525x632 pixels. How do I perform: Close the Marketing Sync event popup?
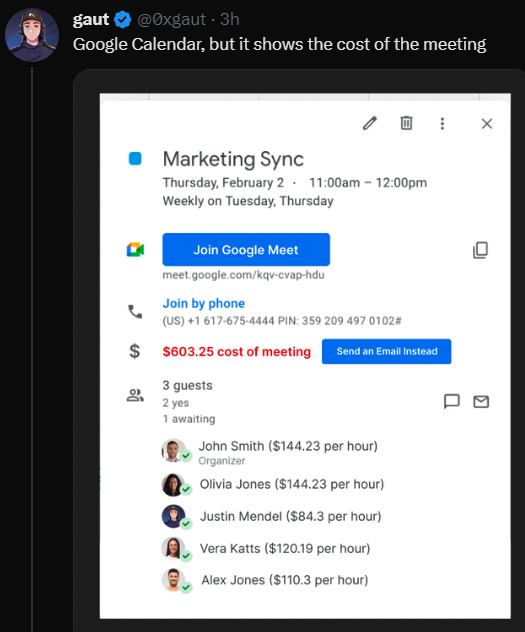[487, 123]
